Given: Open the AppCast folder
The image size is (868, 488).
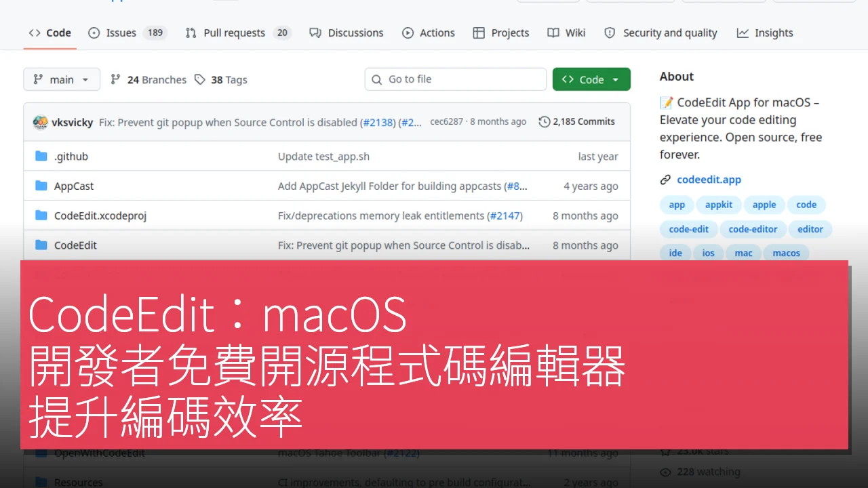Looking at the screenshot, I should [x=74, y=186].
